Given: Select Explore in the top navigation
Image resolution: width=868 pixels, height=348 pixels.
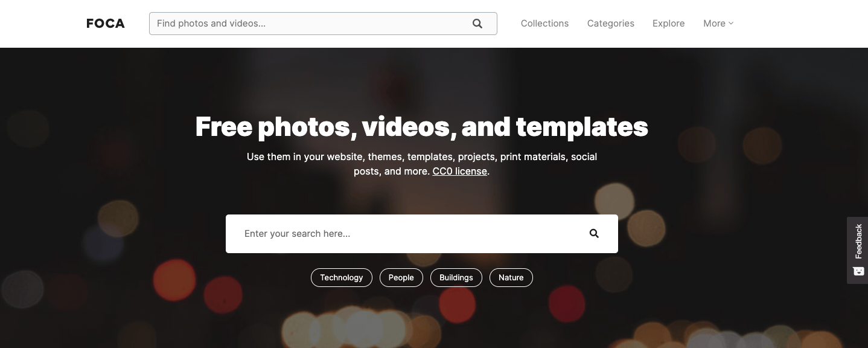Looking at the screenshot, I should pyautogui.click(x=668, y=24).
